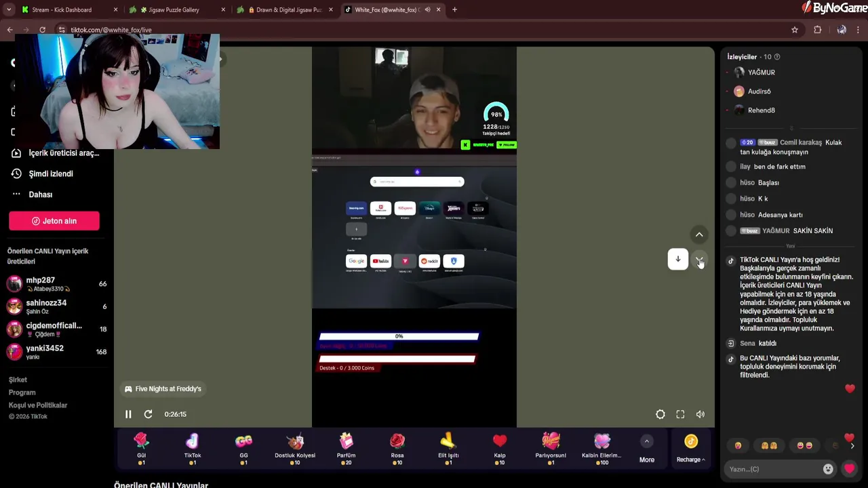Open the tab search dropdown
Image resolution: width=868 pixels, height=488 pixels.
click(8, 9)
